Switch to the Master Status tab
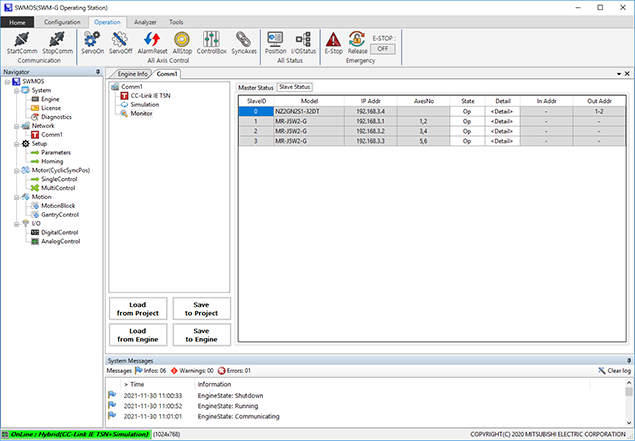 tap(256, 88)
